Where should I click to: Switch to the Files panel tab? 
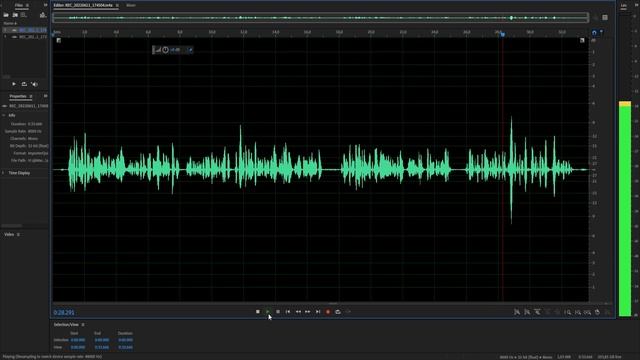pyautogui.click(x=19, y=5)
